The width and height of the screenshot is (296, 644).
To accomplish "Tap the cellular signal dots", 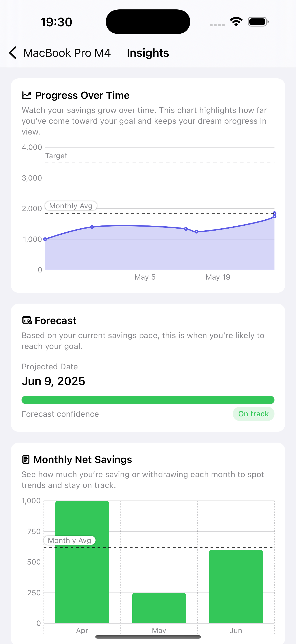I will (x=217, y=25).
